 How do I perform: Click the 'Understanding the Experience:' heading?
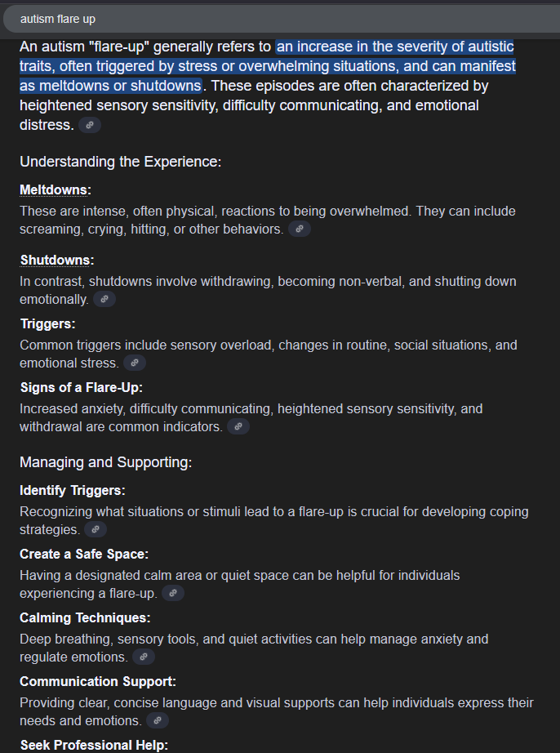pyautogui.click(x=121, y=162)
